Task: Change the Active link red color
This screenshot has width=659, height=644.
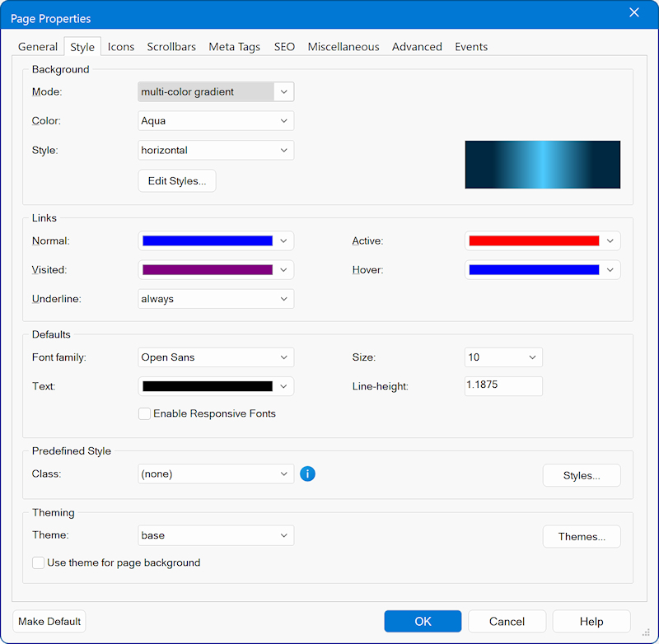Action: click(x=534, y=241)
